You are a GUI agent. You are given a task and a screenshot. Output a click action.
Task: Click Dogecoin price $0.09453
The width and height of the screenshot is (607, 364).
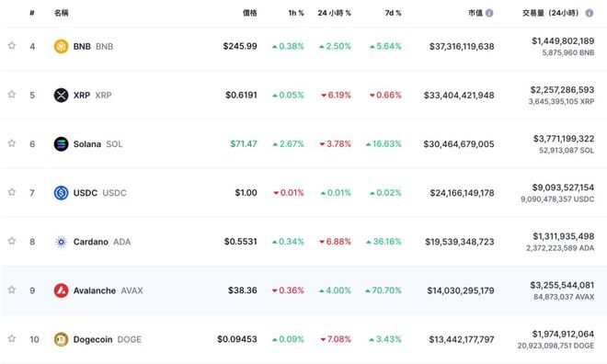pyautogui.click(x=237, y=339)
